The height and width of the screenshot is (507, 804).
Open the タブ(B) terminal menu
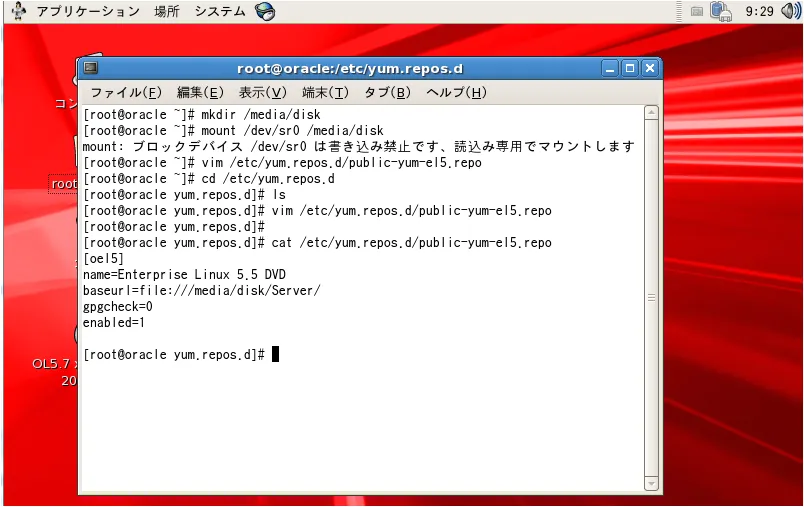pos(387,92)
